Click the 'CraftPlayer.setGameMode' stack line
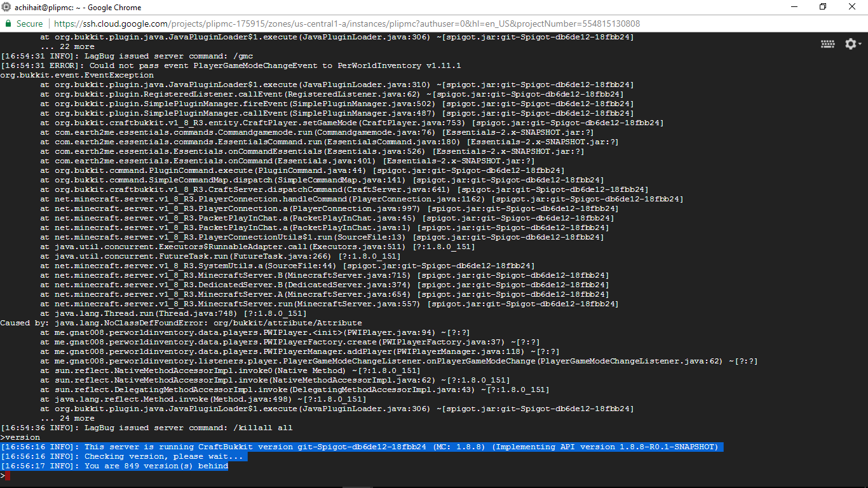 [x=351, y=123]
